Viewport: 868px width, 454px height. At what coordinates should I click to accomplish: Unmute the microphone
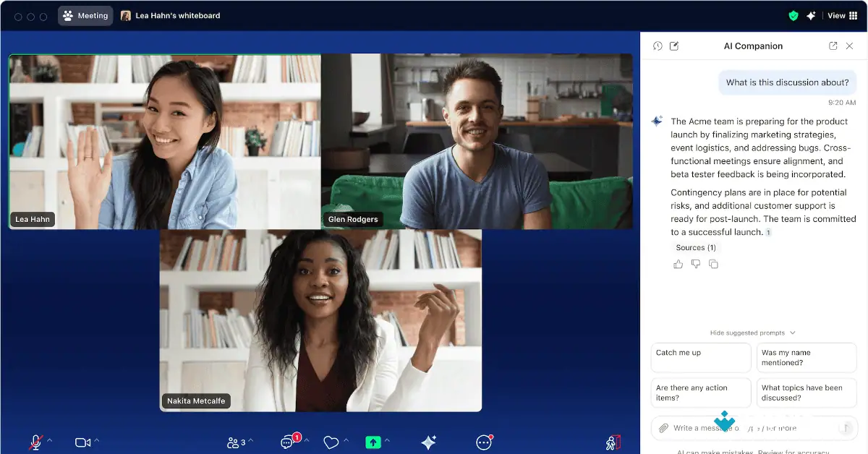[x=35, y=440]
